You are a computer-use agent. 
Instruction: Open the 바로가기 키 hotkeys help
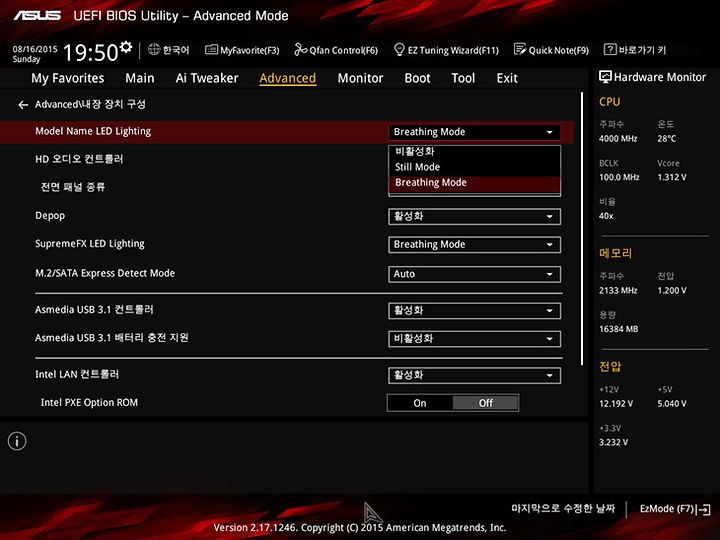tap(635, 50)
